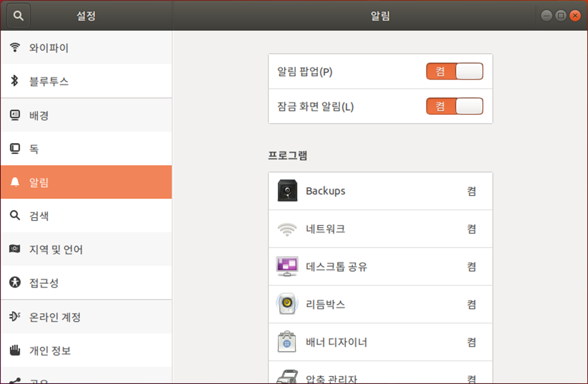588x384 pixels.
Task: Click the Backups safe icon
Action: pyautogui.click(x=287, y=191)
